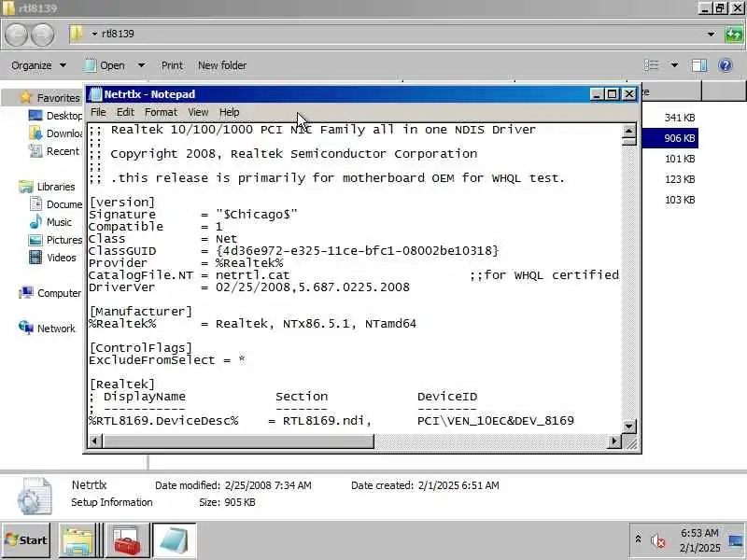Toggle the preview pane icon
Viewport: 747px width, 560px height.
698,65
